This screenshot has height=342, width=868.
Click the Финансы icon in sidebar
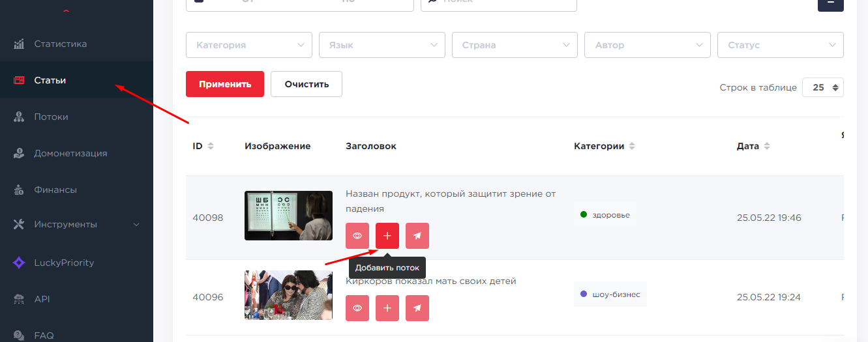tap(19, 190)
